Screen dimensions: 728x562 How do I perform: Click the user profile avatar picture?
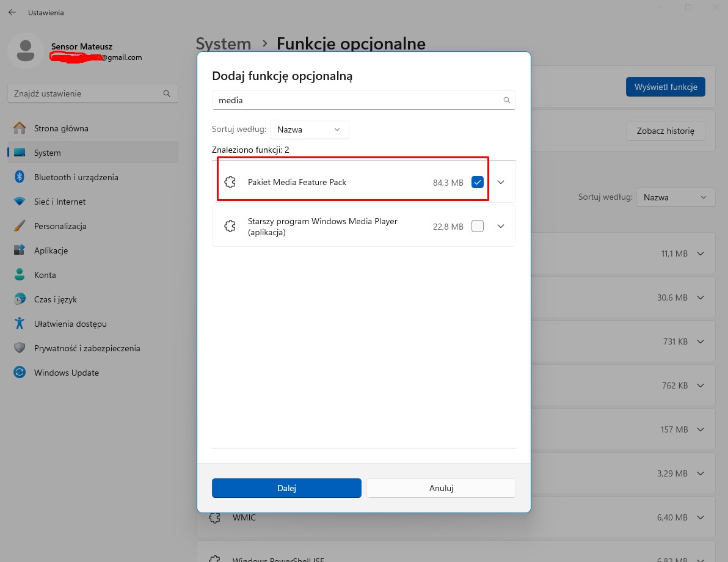click(25, 51)
